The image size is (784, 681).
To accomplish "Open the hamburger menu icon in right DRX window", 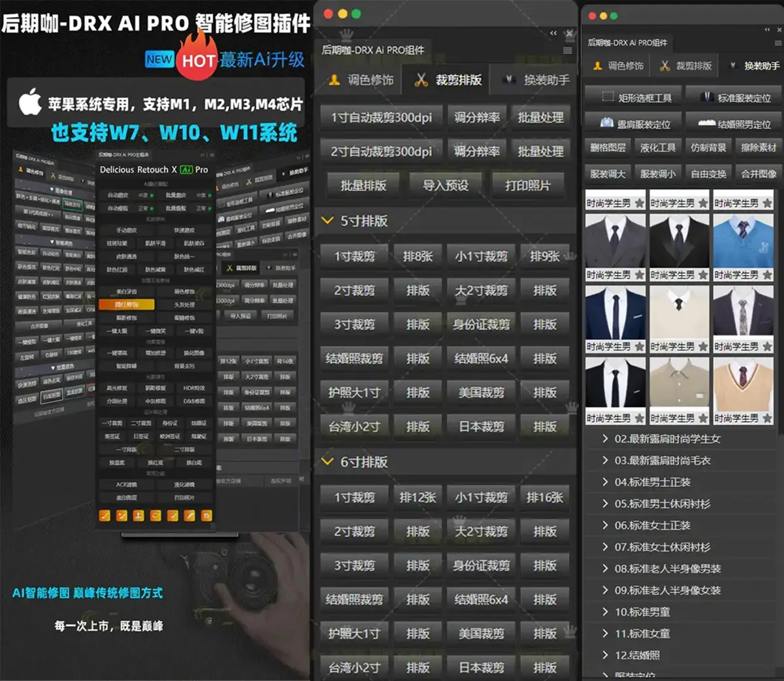I will (777, 42).
